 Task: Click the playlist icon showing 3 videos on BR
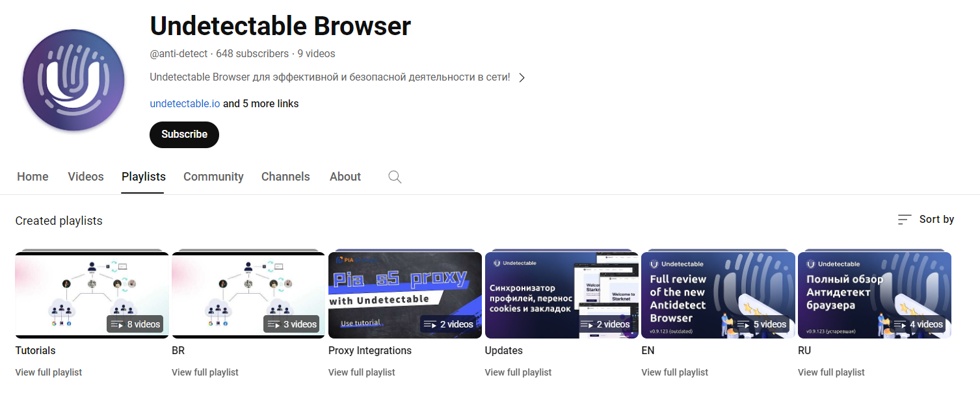point(274,324)
